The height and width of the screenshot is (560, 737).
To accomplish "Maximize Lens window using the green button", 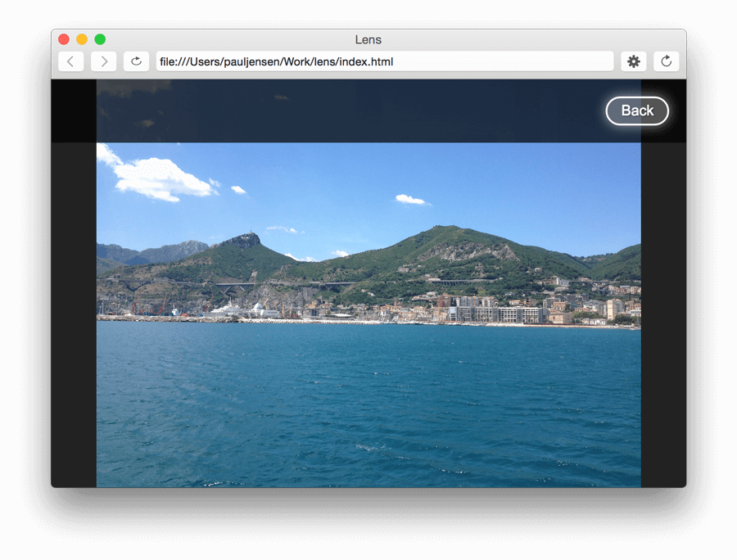I will [100, 39].
